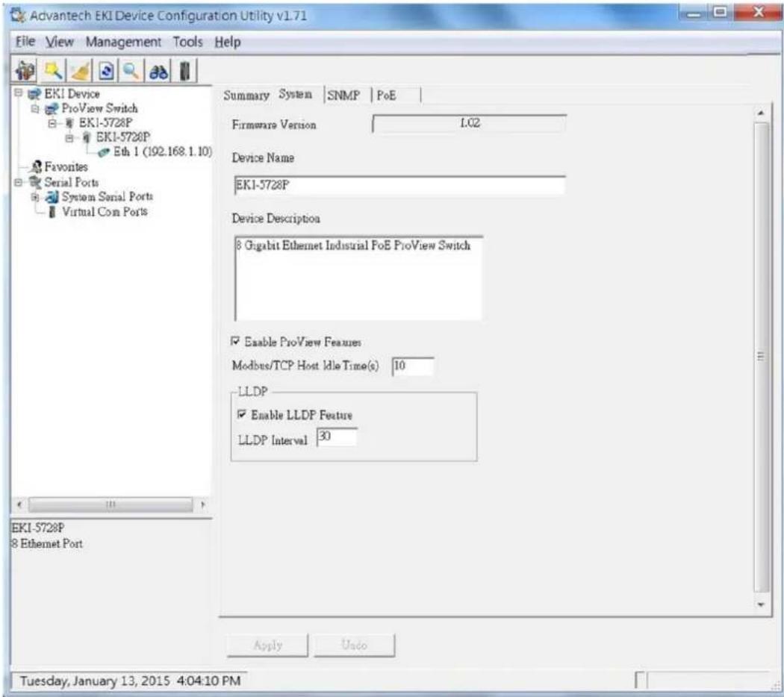Click the Undo button
The width and height of the screenshot is (784, 697).
tap(354, 645)
